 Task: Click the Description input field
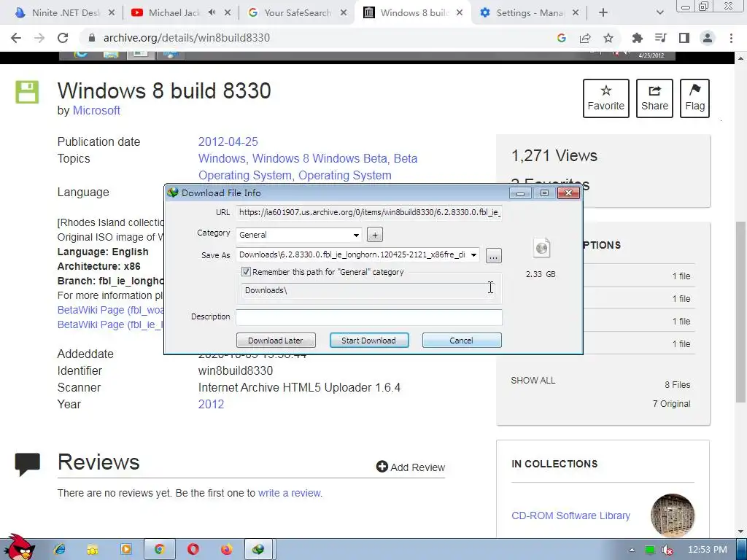pyautogui.click(x=368, y=317)
